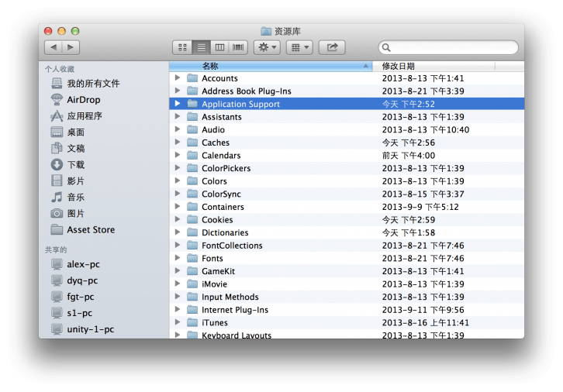Select list view toggle button
The image size is (563, 392).
[201, 47]
